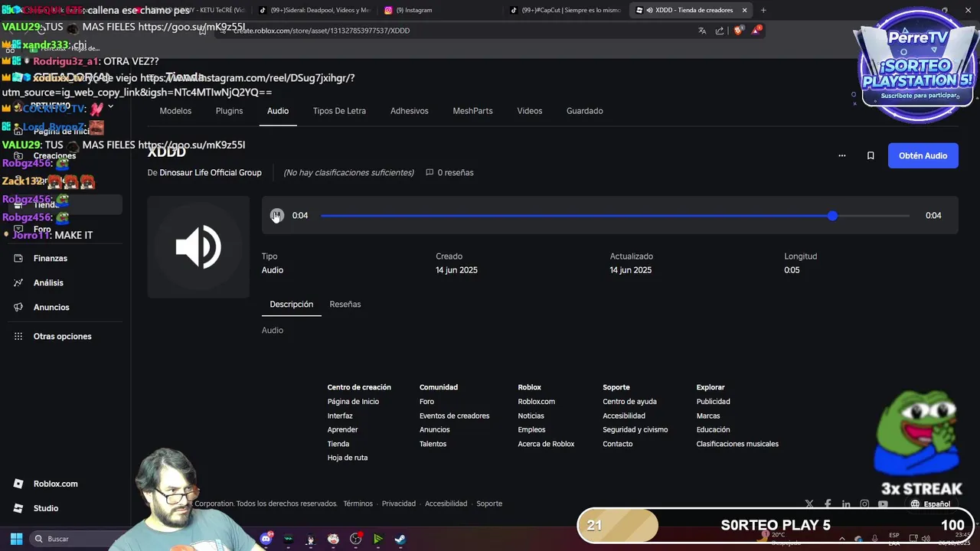Screen dimensions: 980x551
Task: Click the audio playback progress slider knob
Action: pyautogui.click(x=832, y=216)
